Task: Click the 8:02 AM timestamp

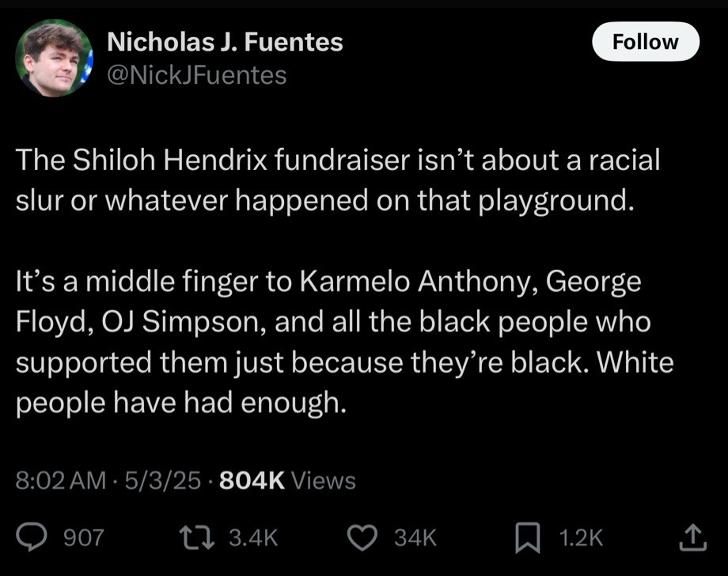Action: pyautogui.click(x=61, y=480)
